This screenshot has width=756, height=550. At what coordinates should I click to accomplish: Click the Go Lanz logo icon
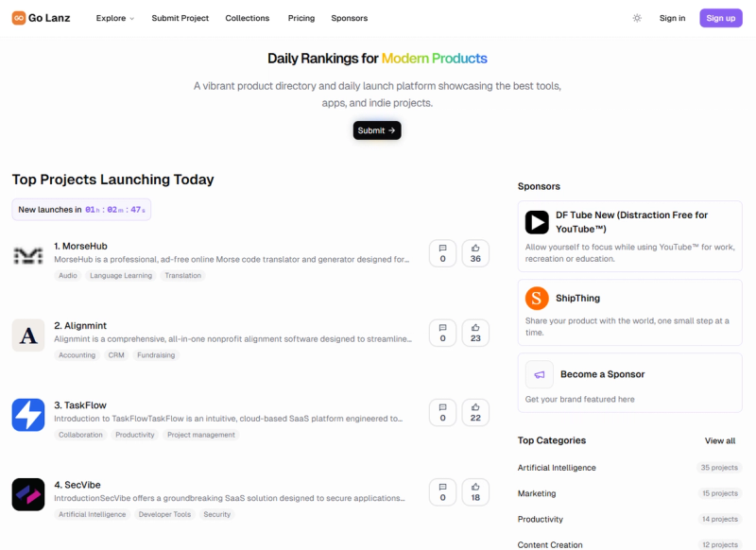[x=18, y=18]
